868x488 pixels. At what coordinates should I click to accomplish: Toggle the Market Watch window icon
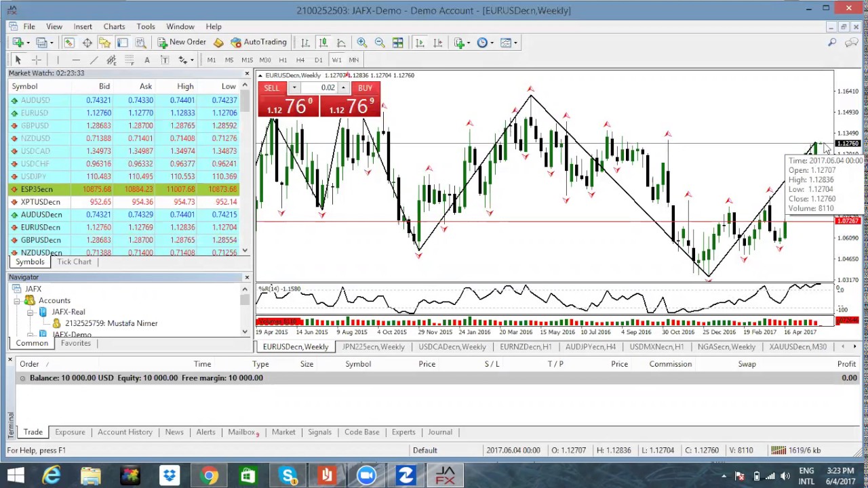click(x=69, y=43)
